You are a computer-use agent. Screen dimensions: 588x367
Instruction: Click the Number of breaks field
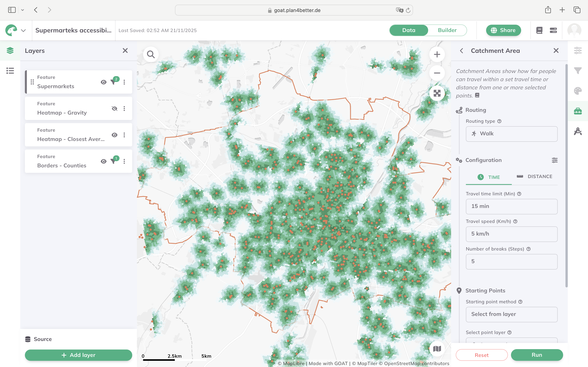coord(511,261)
